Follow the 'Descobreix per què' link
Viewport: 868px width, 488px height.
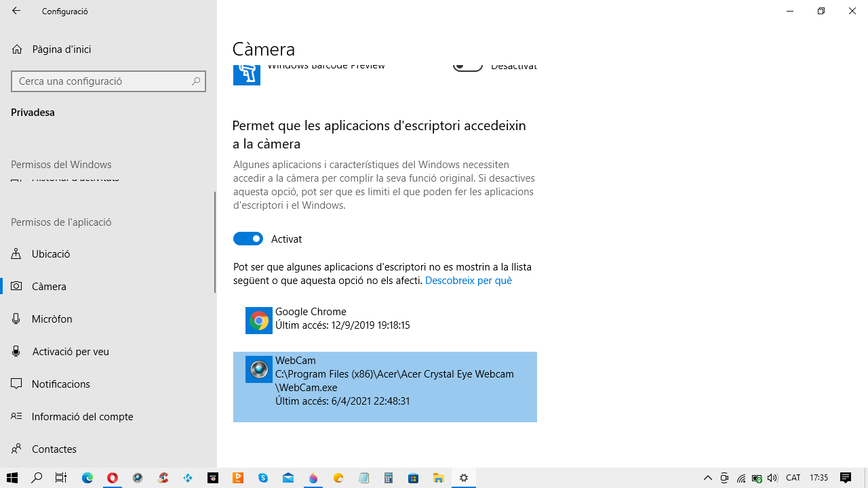tap(468, 280)
